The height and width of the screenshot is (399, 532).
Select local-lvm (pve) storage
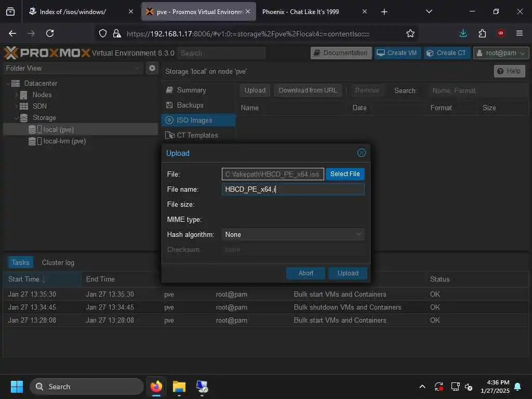81,141
